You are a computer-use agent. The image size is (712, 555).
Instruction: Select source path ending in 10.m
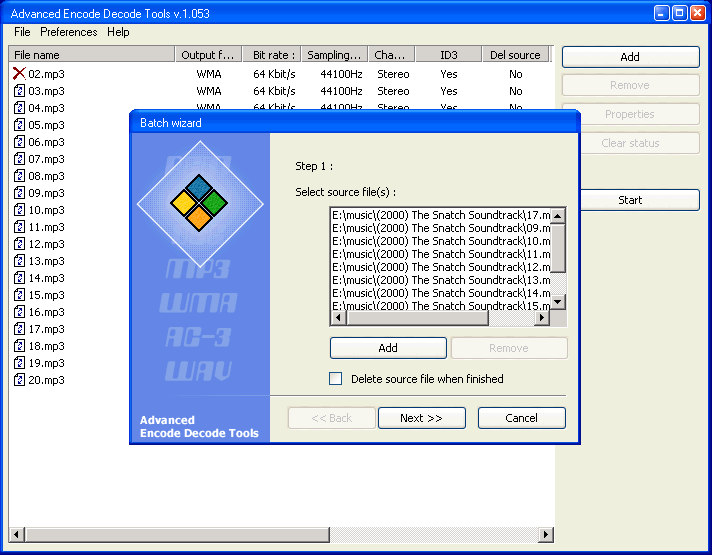click(440, 241)
